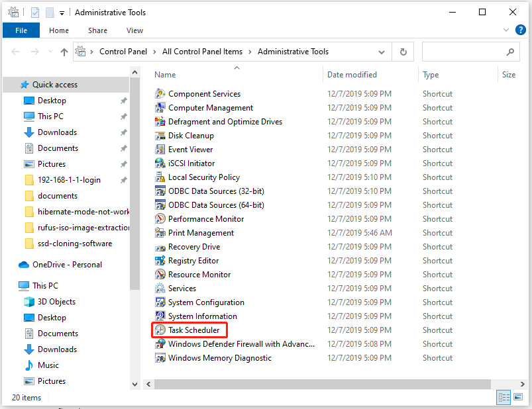Select ODBC Data Sources (64-bit) icon
This screenshot has width=532, height=409.
point(160,205)
